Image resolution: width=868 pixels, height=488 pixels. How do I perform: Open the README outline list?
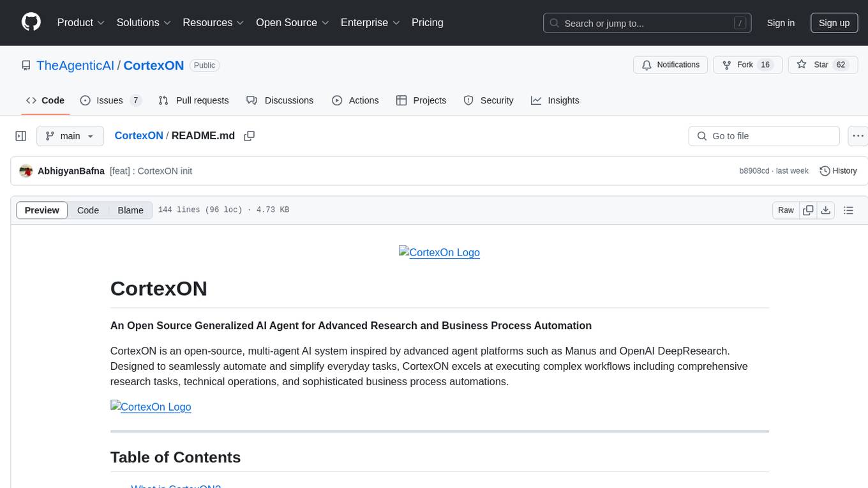[x=848, y=210]
